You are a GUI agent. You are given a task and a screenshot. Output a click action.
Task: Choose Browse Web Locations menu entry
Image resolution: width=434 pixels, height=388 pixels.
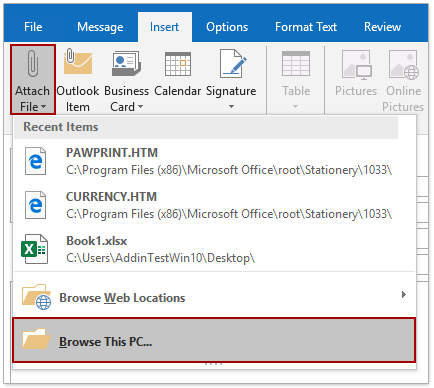coord(214,295)
